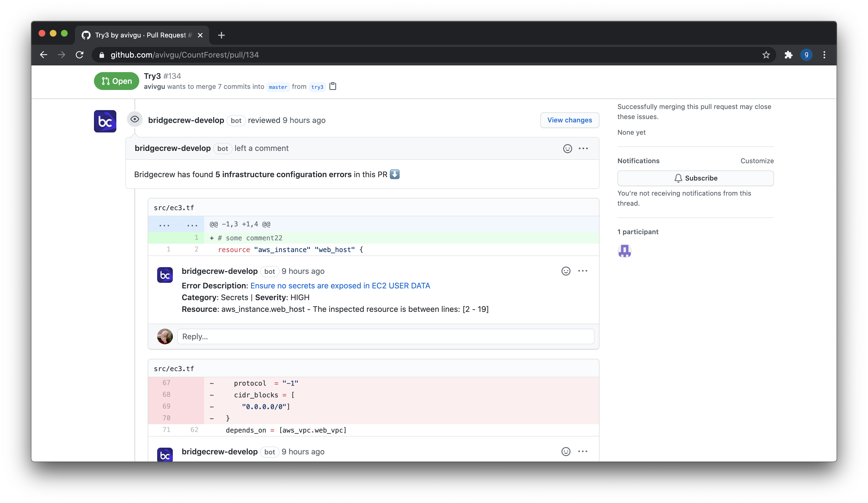This screenshot has height=503, width=868.
Task: Open options menu on the 'left a comment' header
Action: pyautogui.click(x=583, y=148)
